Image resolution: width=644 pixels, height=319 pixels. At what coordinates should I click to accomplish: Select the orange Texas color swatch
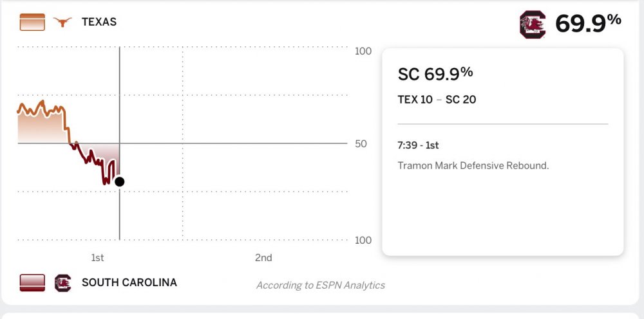(32, 23)
